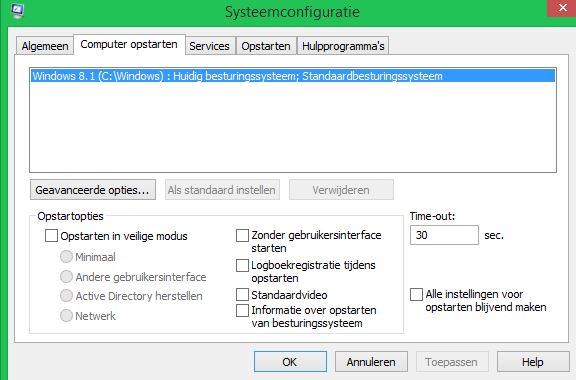
Task: Enable Logboekregistratie tijdens opstarten
Action: click(242, 265)
